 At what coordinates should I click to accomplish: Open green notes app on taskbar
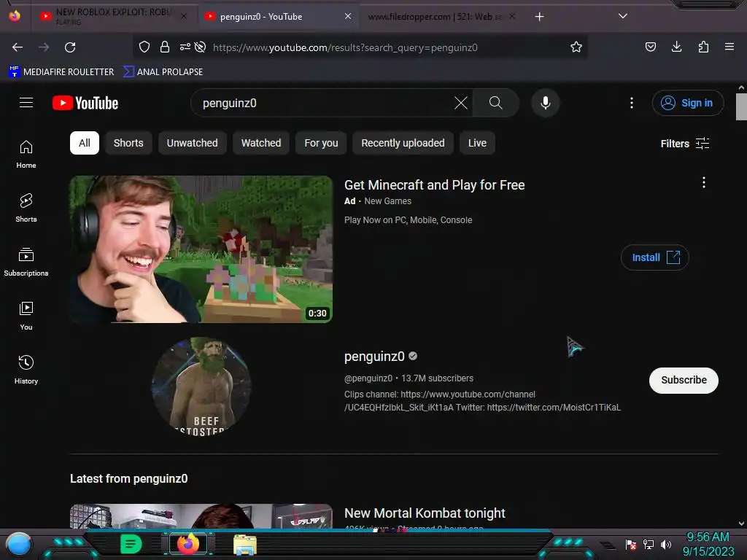tap(131, 544)
